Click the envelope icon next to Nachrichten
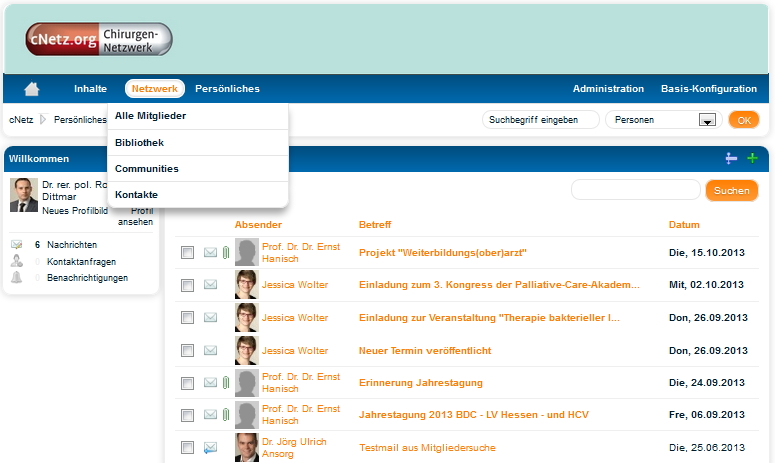This screenshot has height=463, width=775. 17,244
